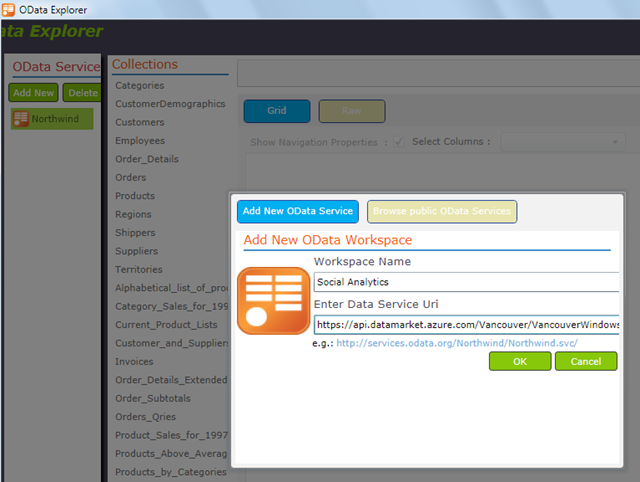The image size is (640, 482).
Task: Select the Category_Sales_for_1997 collection
Action: [x=171, y=306]
